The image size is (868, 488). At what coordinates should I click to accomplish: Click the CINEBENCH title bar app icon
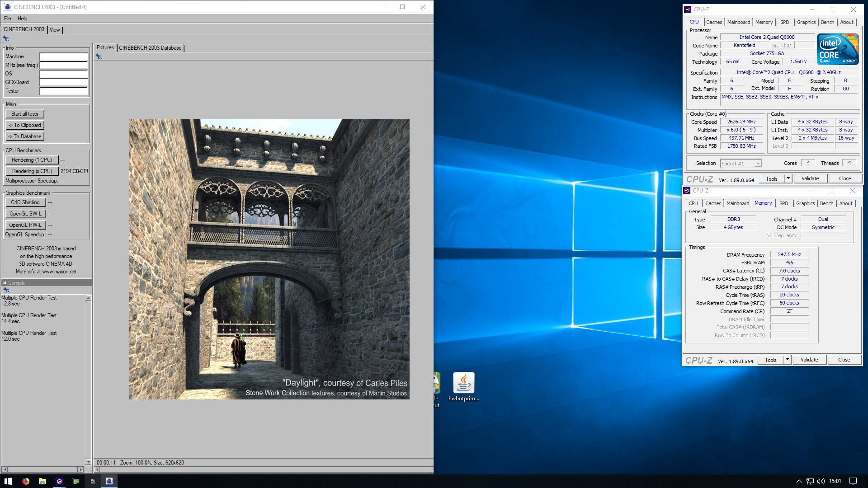(7, 7)
